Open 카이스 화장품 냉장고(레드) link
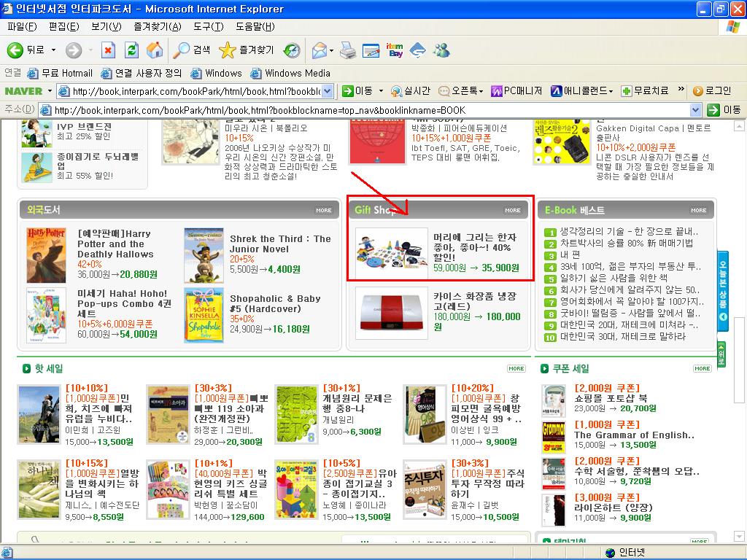The height and width of the screenshot is (560, 747). pyautogui.click(x=475, y=301)
